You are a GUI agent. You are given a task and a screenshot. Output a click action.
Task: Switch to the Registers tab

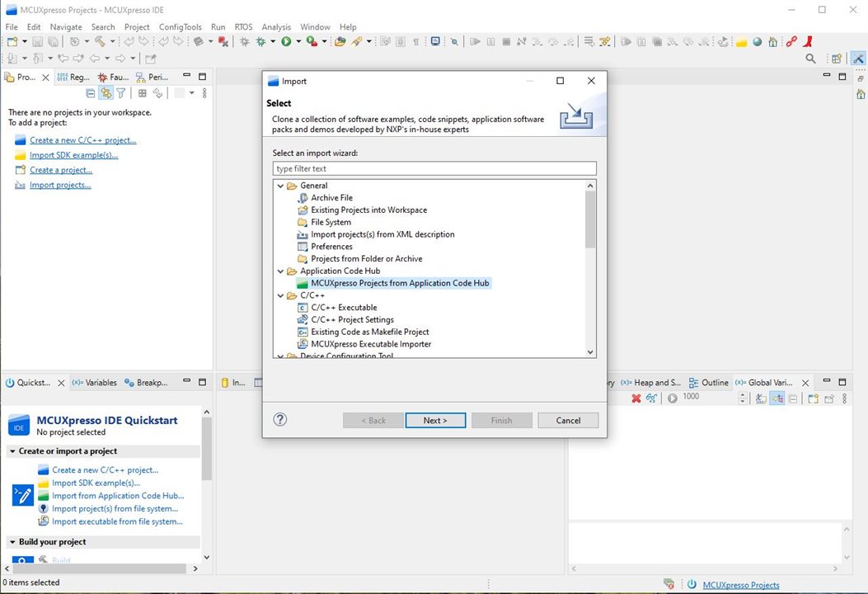point(73,77)
